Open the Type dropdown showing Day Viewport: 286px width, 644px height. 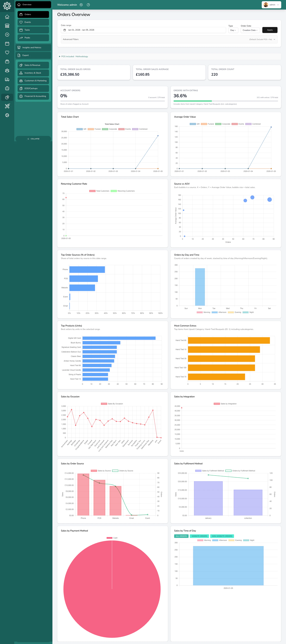point(233,30)
